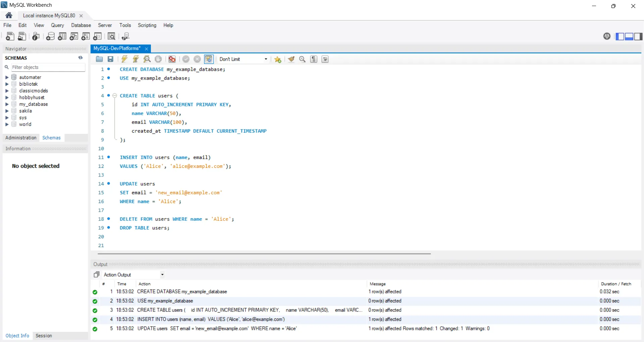Open preferences gear icon at top right
The image size is (644, 342).
[x=607, y=36]
